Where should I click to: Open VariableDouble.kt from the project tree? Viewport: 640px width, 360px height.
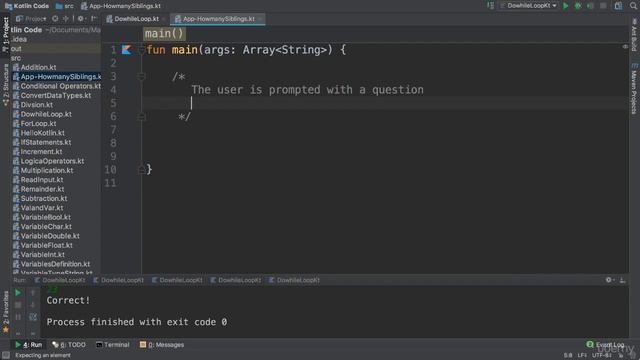[x=46, y=236]
